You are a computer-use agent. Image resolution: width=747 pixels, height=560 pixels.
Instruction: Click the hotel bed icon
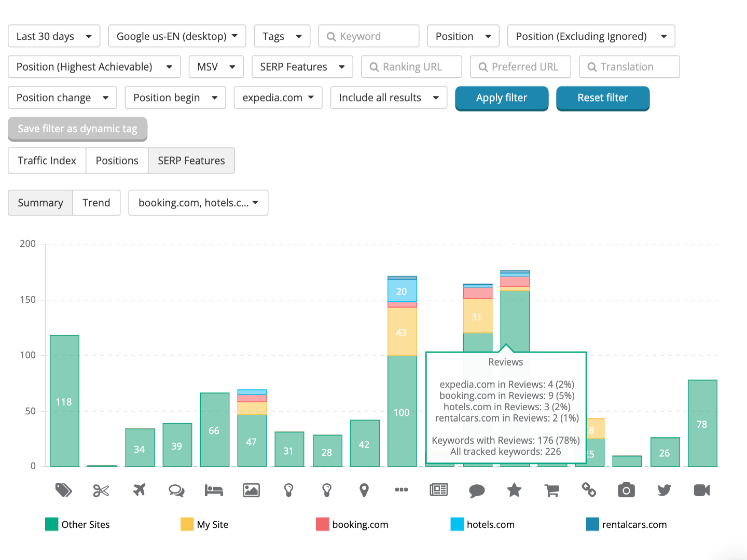pos(214,490)
